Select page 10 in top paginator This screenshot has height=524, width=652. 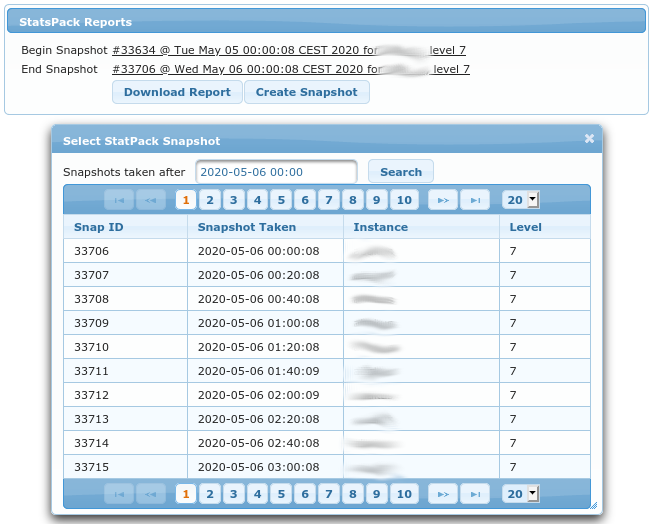[404, 200]
